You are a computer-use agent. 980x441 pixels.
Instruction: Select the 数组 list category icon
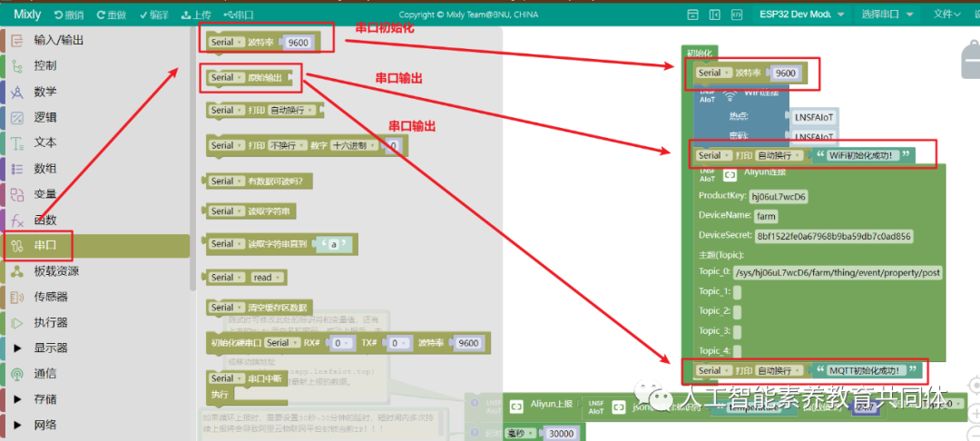pos(17,169)
